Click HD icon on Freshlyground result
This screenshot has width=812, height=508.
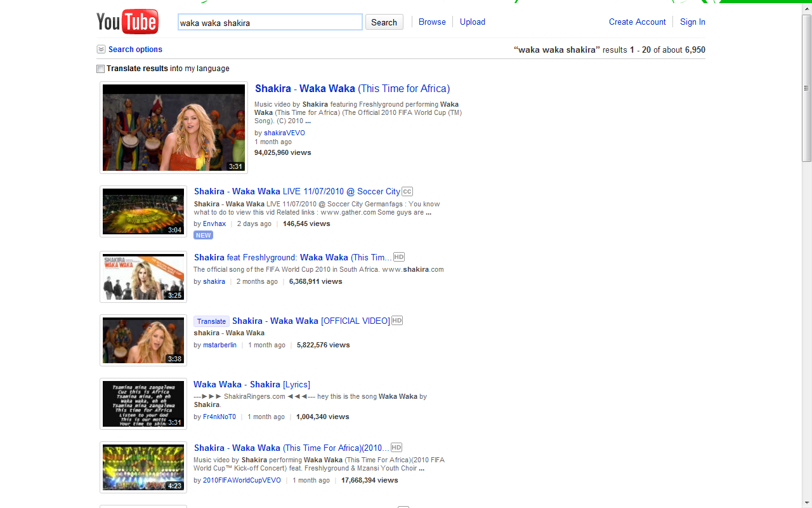click(399, 257)
